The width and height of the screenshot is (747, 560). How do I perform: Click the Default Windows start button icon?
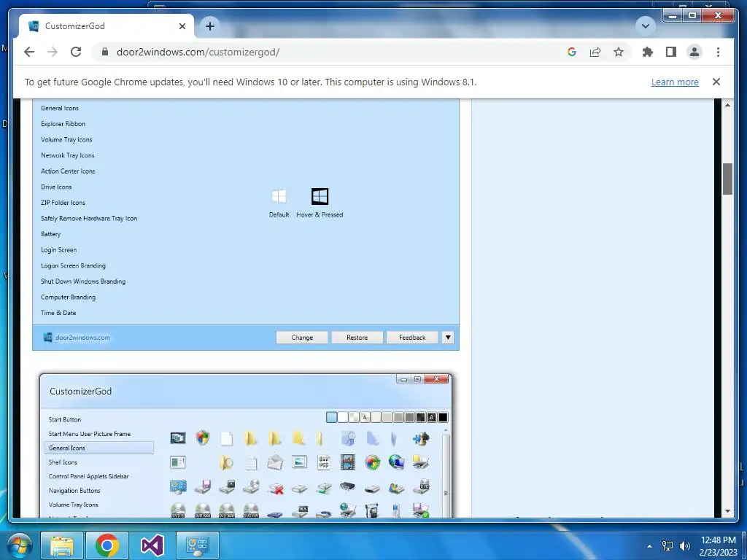(x=279, y=196)
